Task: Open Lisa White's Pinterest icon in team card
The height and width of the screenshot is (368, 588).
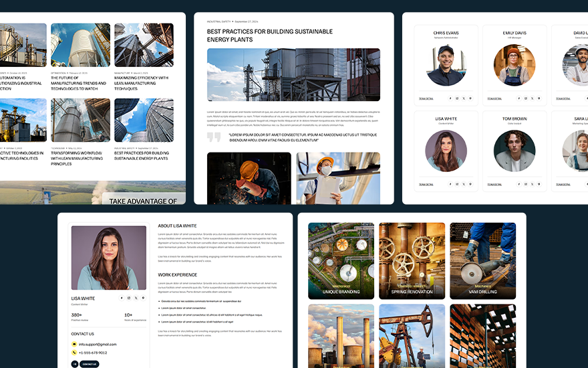Action: 470,185
